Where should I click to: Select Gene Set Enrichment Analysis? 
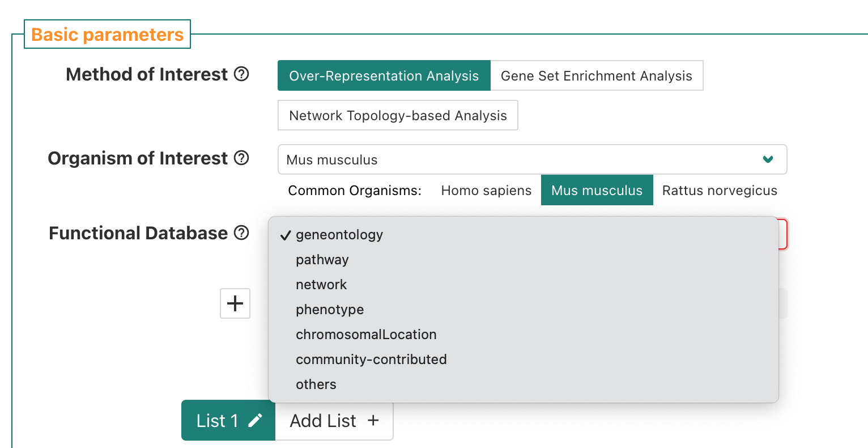point(597,75)
